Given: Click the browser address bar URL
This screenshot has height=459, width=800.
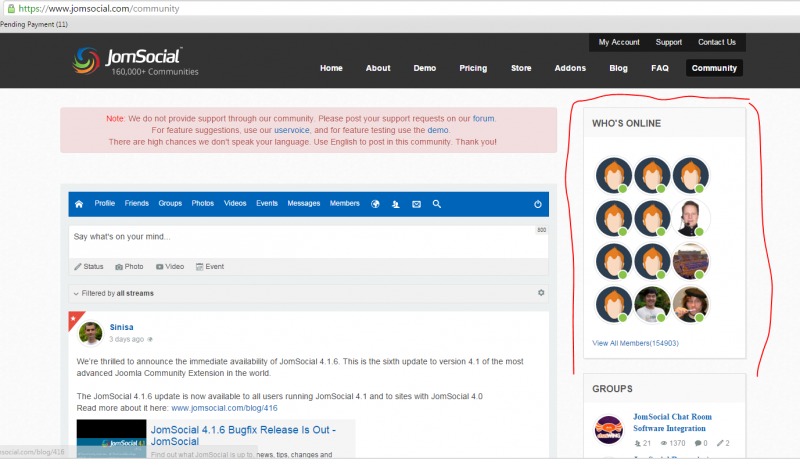Looking at the screenshot, I should (99, 9).
